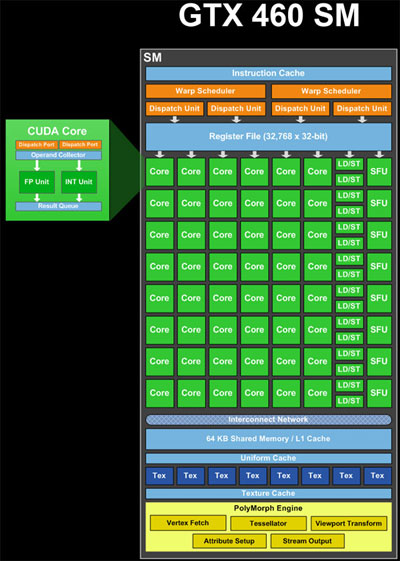Viewport: 400px width, 561px height.
Task: Click the PolyMorph Engine title
Action: (x=268, y=508)
